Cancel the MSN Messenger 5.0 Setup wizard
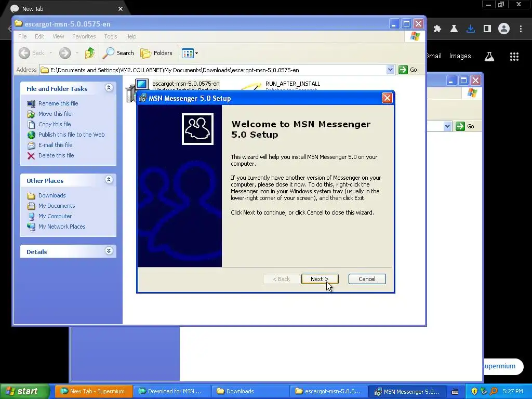The width and height of the screenshot is (532, 399). tap(367, 279)
